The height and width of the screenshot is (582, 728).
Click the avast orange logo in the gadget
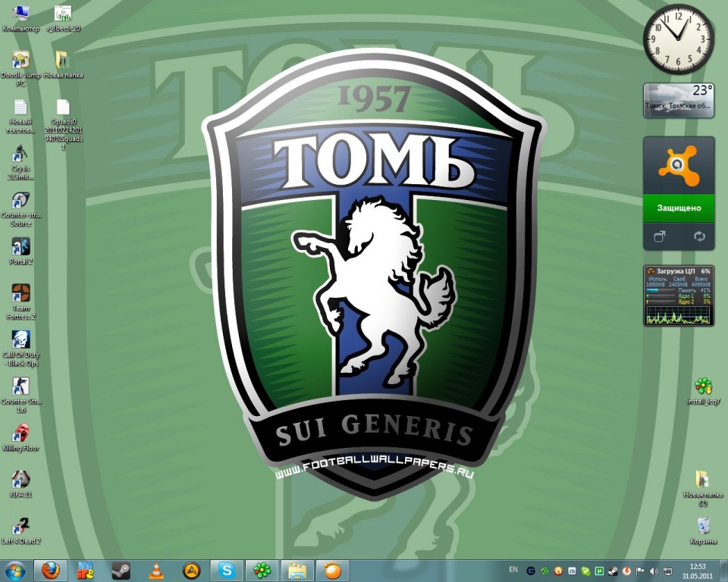click(678, 166)
